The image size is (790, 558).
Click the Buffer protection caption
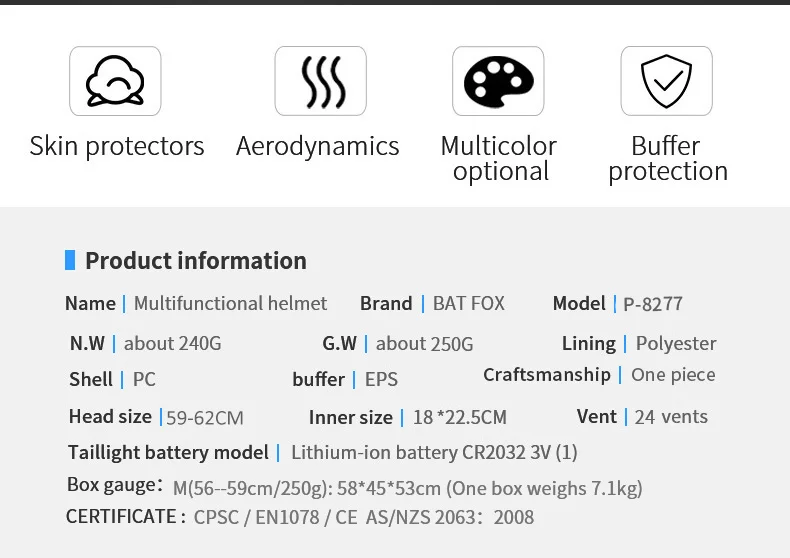[x=667, y=158]
